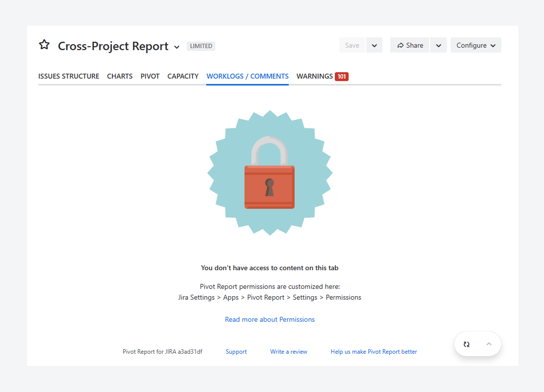The width and height of the screenshot is (544, 392).
Task: Click the padlock illustration
Action: (270, 172)
